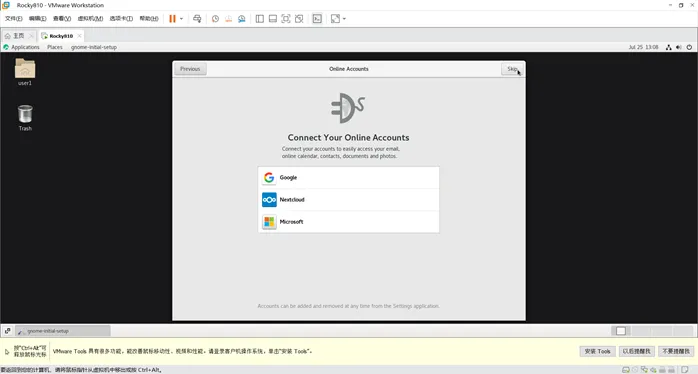Open the 帮助(H) menu

click(x=149, y=19)
